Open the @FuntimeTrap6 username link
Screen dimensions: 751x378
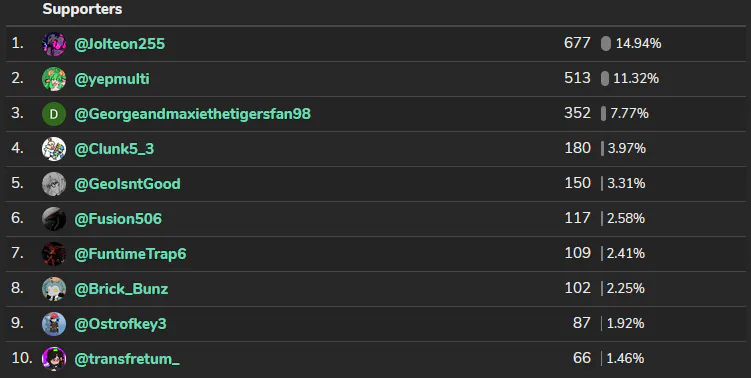click(130, 254)
